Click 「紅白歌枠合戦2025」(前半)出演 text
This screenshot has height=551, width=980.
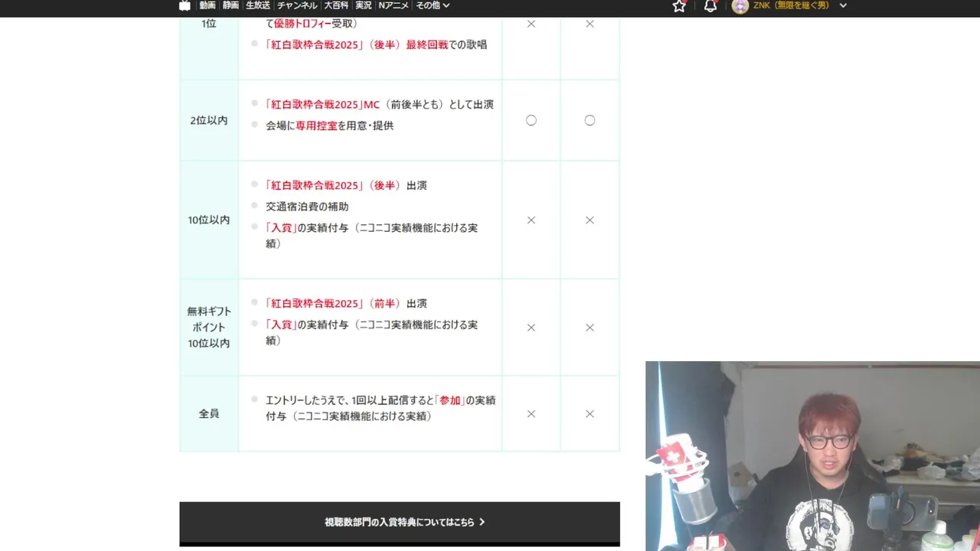click(x=345, y=304)
